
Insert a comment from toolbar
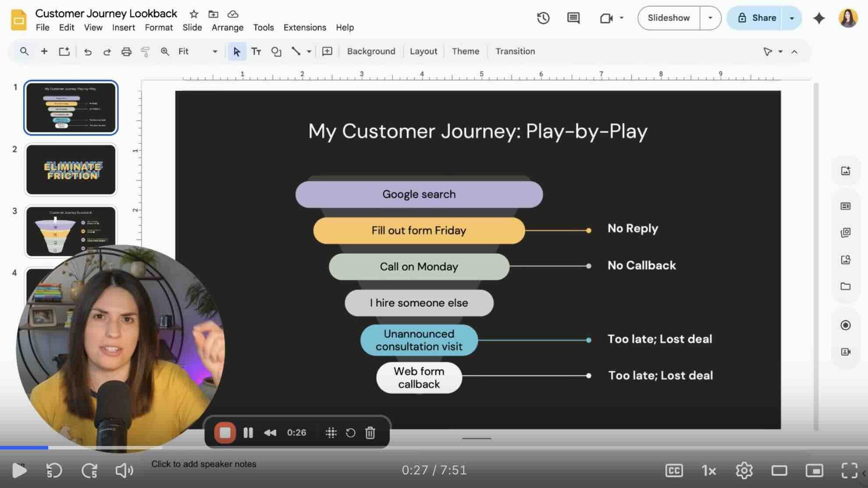pos(327,52)
